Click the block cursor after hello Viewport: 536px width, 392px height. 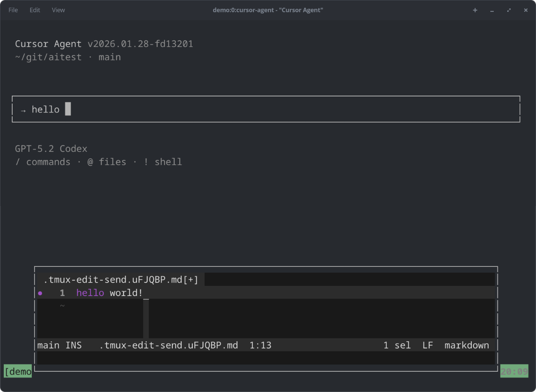click(68, 109)
